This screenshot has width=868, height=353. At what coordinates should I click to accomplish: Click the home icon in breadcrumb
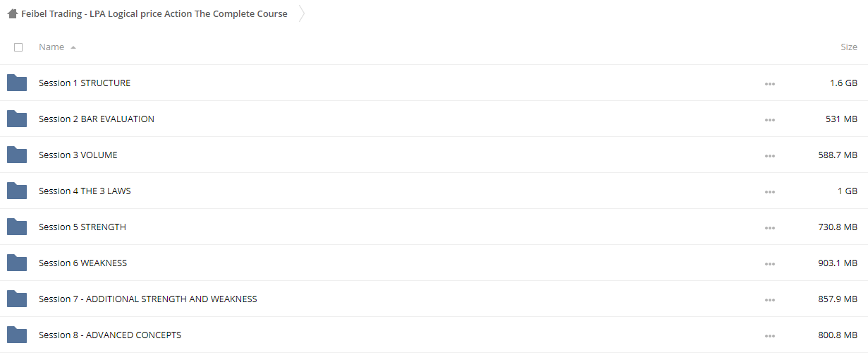pos(13,13)
